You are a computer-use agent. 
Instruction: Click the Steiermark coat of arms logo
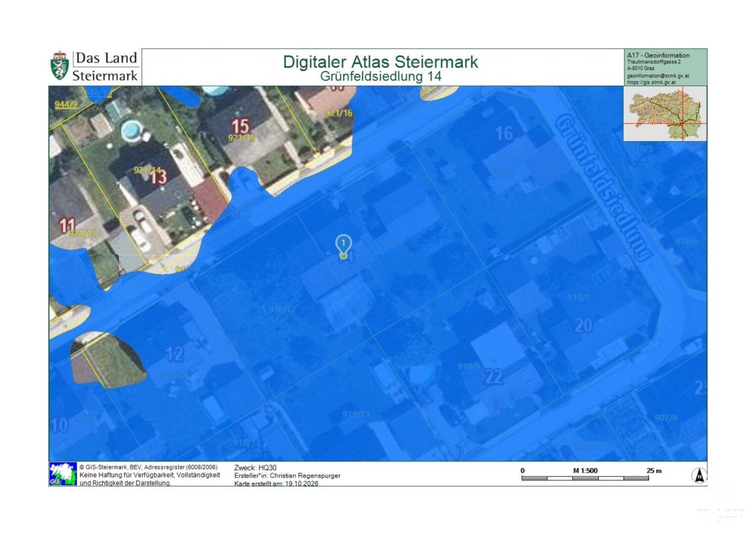click(x=60, y=65)
